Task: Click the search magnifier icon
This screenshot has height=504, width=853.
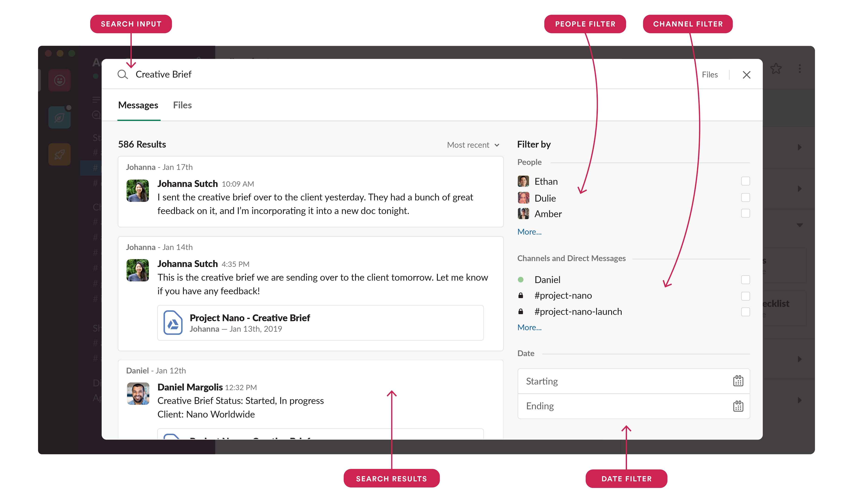Action: click(121, 74)
